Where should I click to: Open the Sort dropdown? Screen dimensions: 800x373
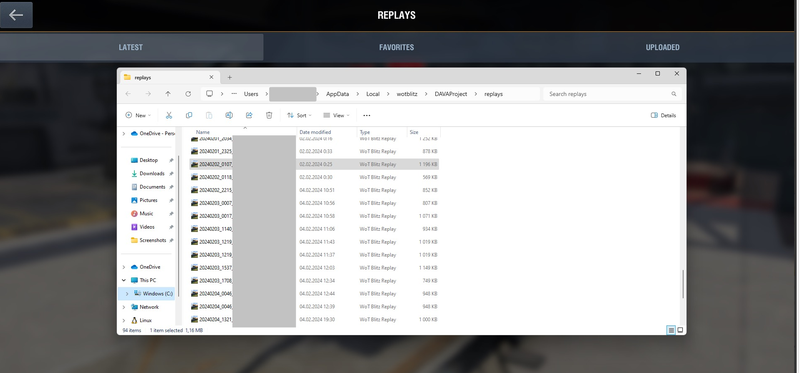(x=299, y=115)
